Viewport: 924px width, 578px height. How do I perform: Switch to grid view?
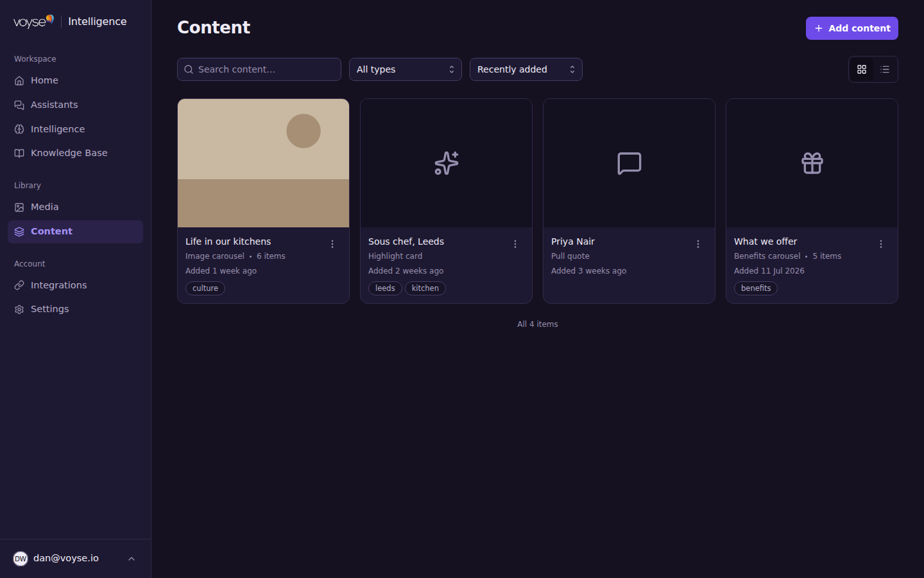coord(862,69)
